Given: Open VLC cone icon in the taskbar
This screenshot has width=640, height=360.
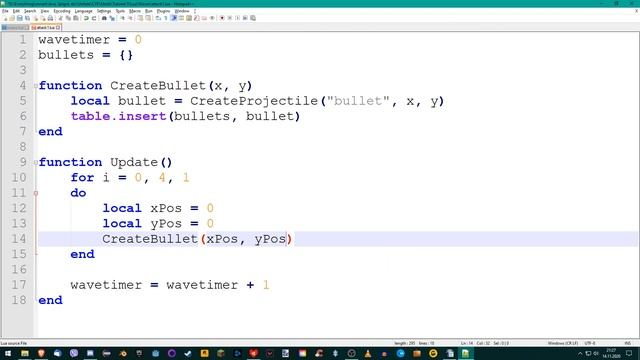Looking at the screenshot, I should tap(368, 353).
